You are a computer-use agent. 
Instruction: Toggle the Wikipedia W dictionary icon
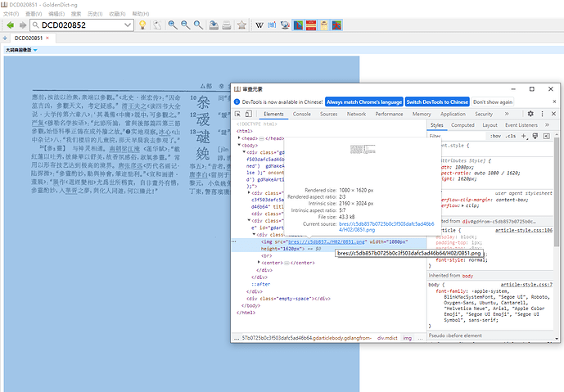259,25
